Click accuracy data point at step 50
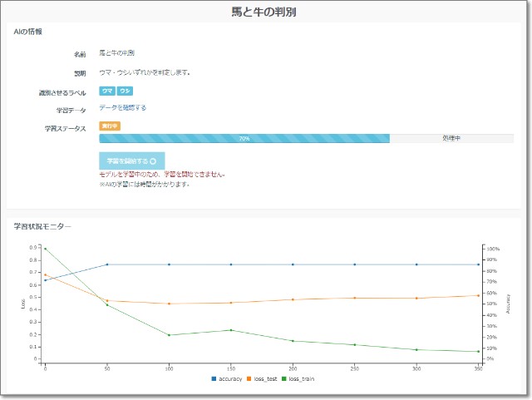532x400 pixels. coord(107,264)
